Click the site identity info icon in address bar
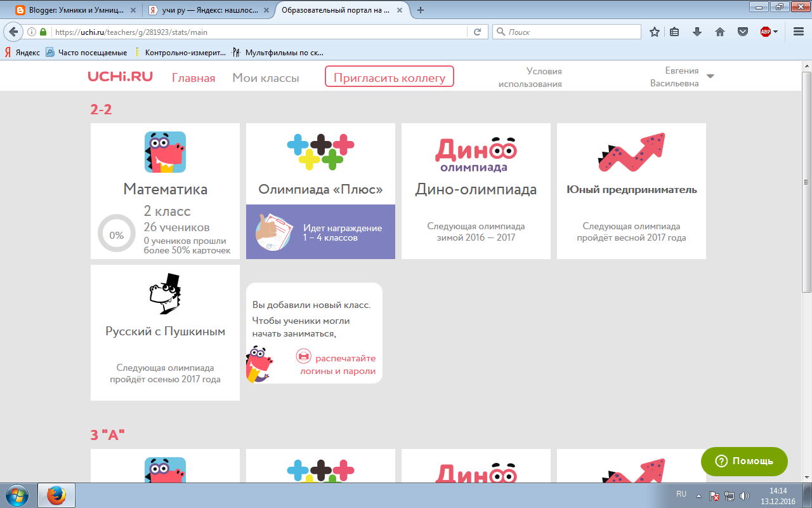The image size is (812, 508). (32, 32)
